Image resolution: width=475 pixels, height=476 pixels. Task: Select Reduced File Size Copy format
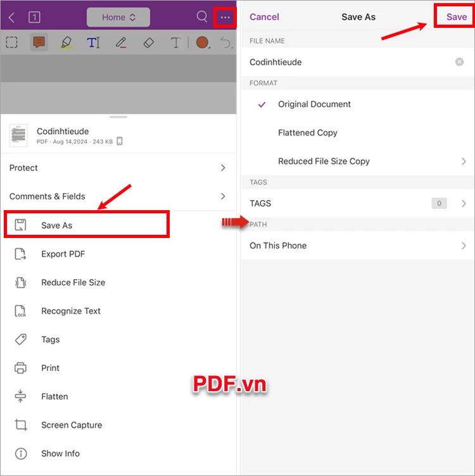(x=358, y=161)
